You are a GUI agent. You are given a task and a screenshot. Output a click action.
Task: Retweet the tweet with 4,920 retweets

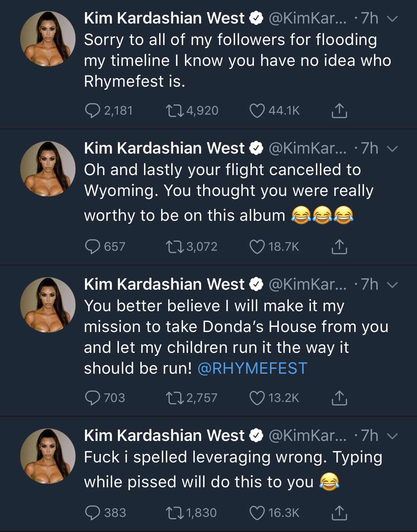(x=175, y=111)
